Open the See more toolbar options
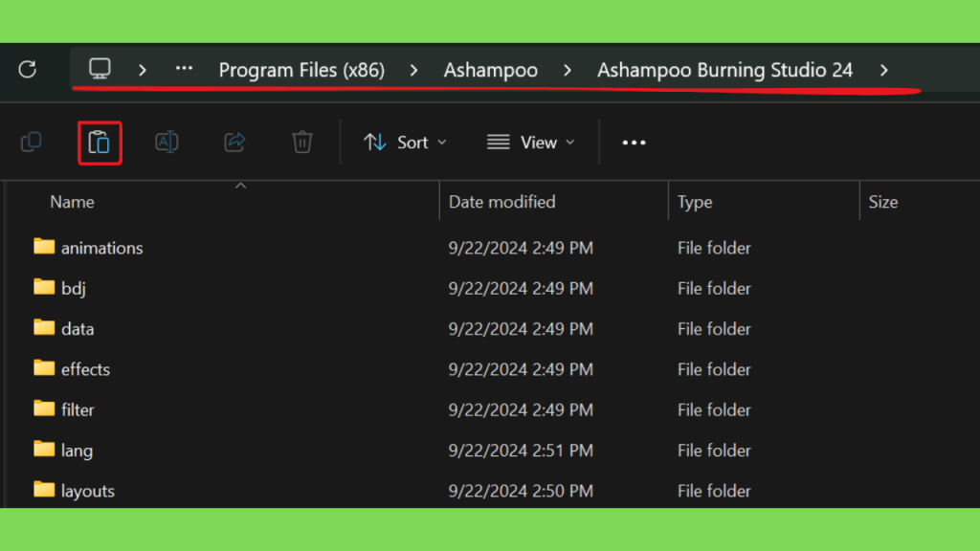The width and height of the screenshot is (980, 551). coord(634,143)
